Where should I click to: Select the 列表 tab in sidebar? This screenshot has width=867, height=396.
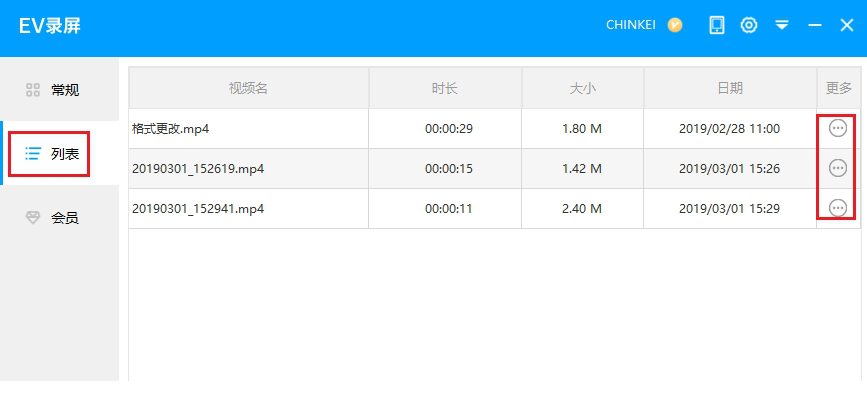point(60,154)
